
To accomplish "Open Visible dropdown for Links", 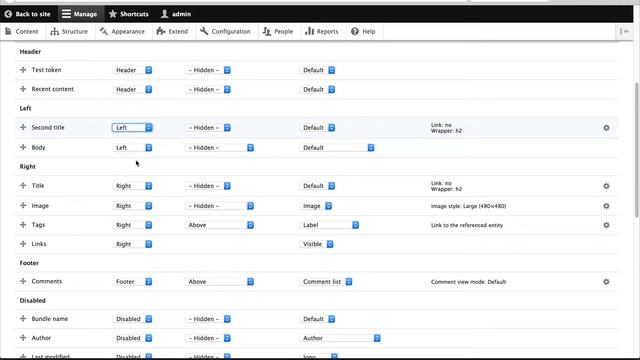I will tap(316, 244).
